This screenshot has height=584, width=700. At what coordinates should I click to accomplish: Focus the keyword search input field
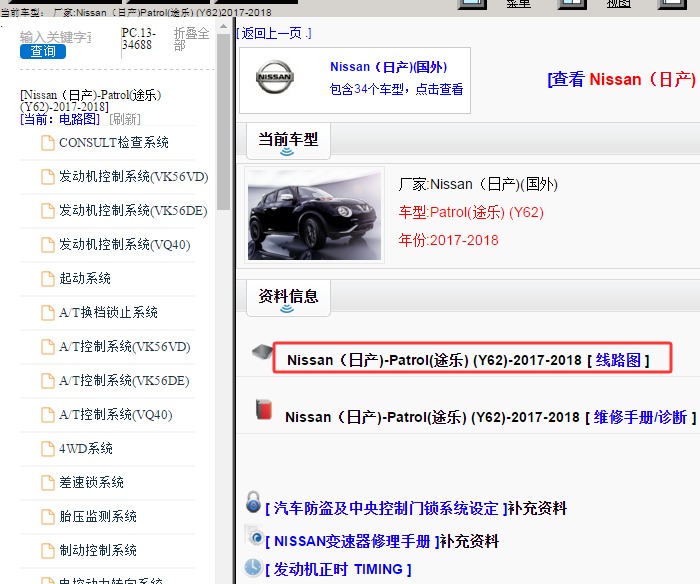[55, 37]
